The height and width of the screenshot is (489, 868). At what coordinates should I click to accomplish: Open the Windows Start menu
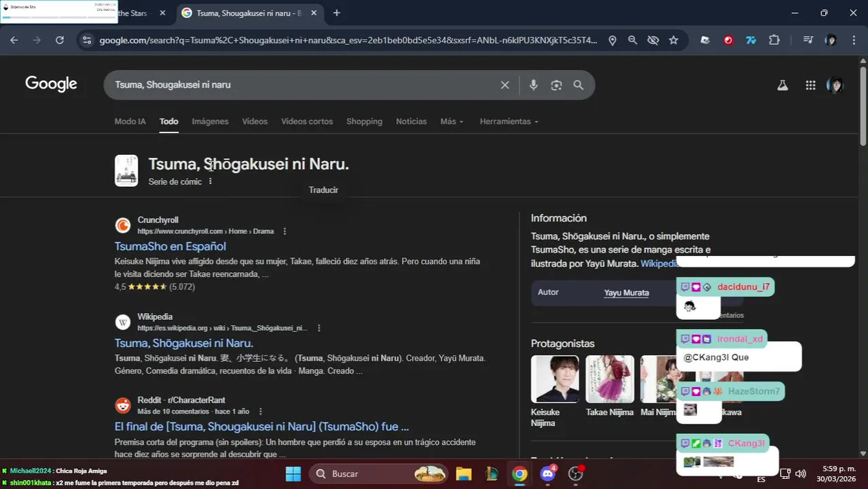(x=293, y=473)
